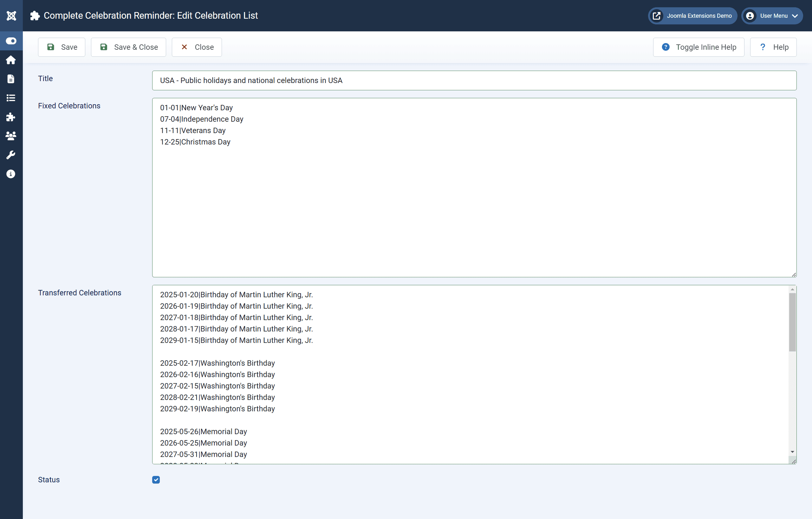Open the Components puzzle sidebar icon
Image resolution: width=812 pixels, height=519 pixels.
[x=11, y=117]
